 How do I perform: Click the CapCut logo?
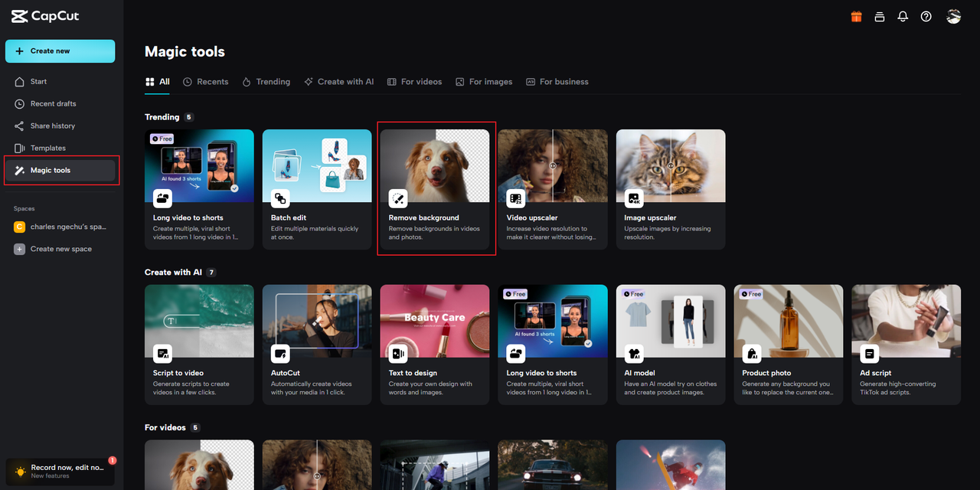(x=45, y=16)
